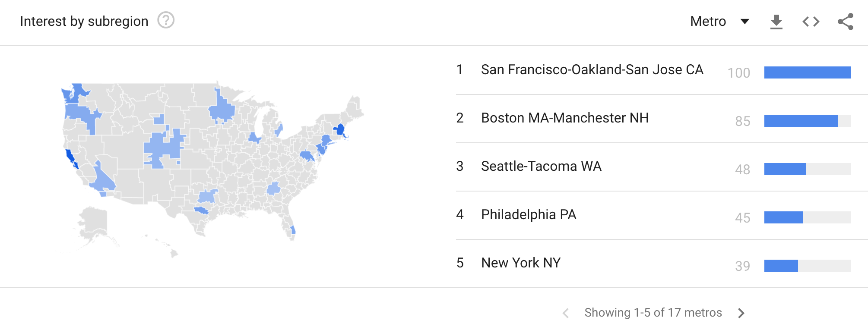The width and height of the screenshot is (868, 333).
Task: Click the 100 interest bar for San Francisco
Action: (x=807, y=72)
